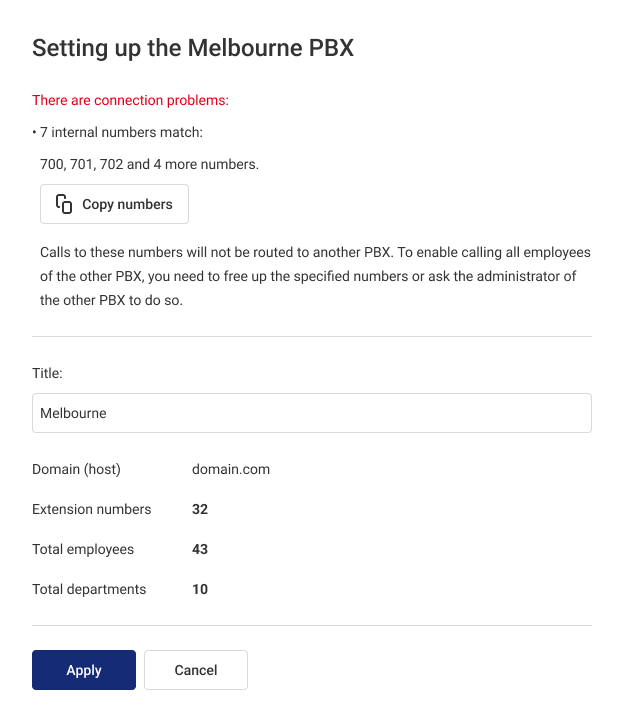This screenshot has width=624, height=722.
Task: Click the Total employees label
Action: point(83,549)
